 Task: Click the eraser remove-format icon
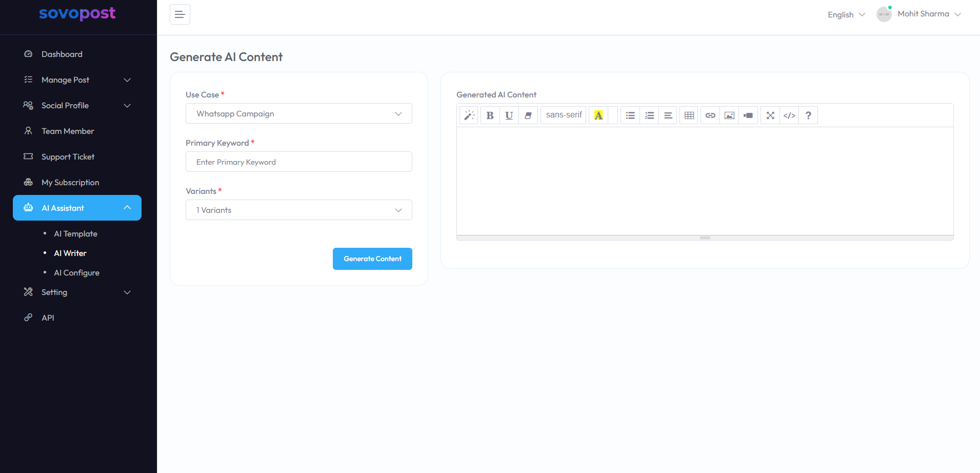(528, 115)
